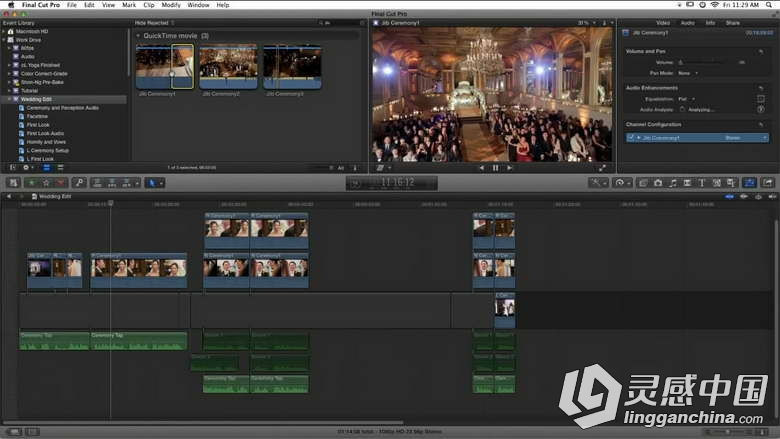Go back in timeline history arrow
The height and width of the screenshot is (439, 780).
(x=8, y=196)
